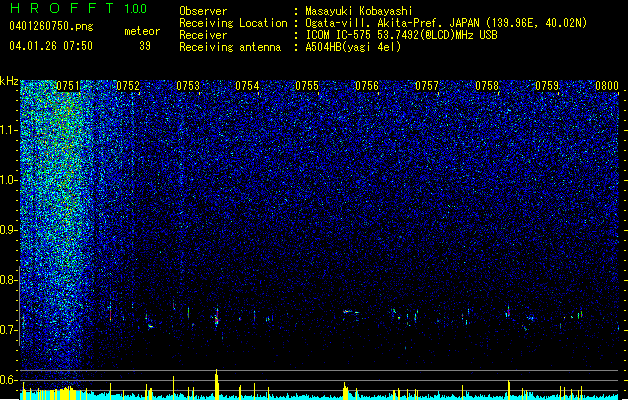Click the kHz axis unit label
This screenshot has width=629, height=400.
9,81
